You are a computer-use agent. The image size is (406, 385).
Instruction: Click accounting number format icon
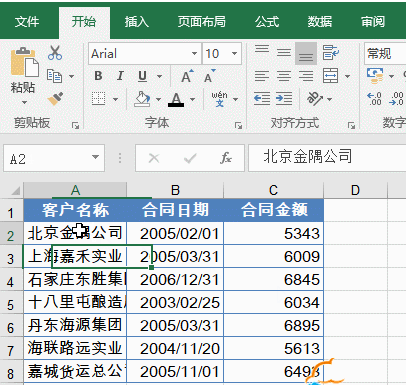pos(375,76)
